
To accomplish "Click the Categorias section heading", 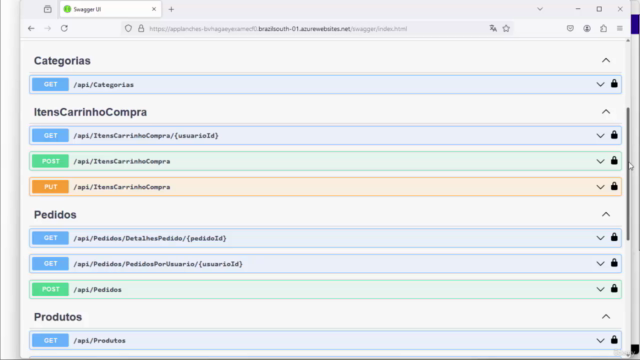I will coord(62,61).
